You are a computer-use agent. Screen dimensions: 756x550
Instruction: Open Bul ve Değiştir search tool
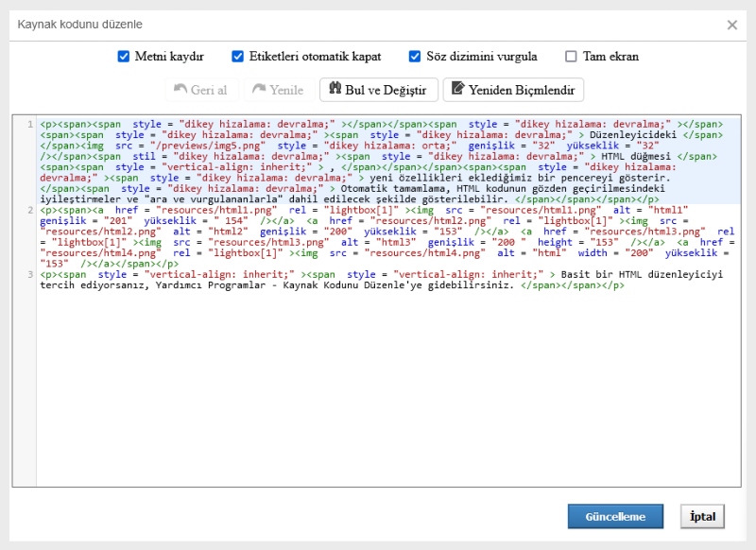(379, 90)
